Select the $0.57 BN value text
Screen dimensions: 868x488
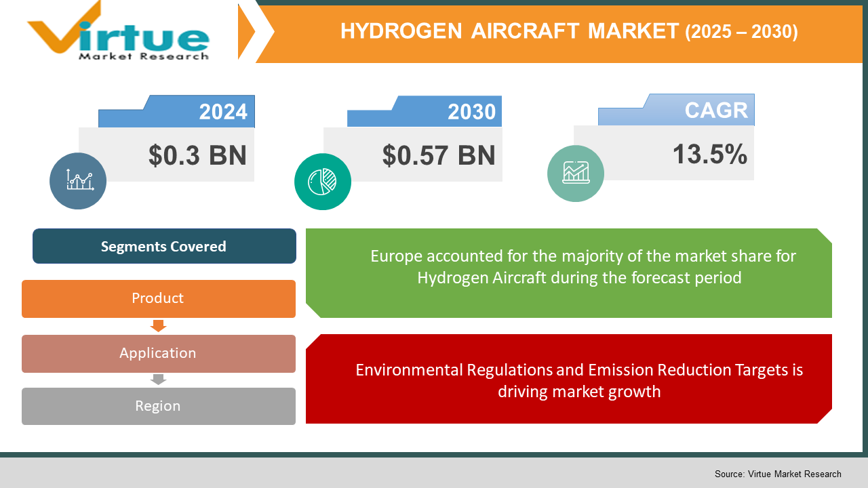[x=439, y=155]
